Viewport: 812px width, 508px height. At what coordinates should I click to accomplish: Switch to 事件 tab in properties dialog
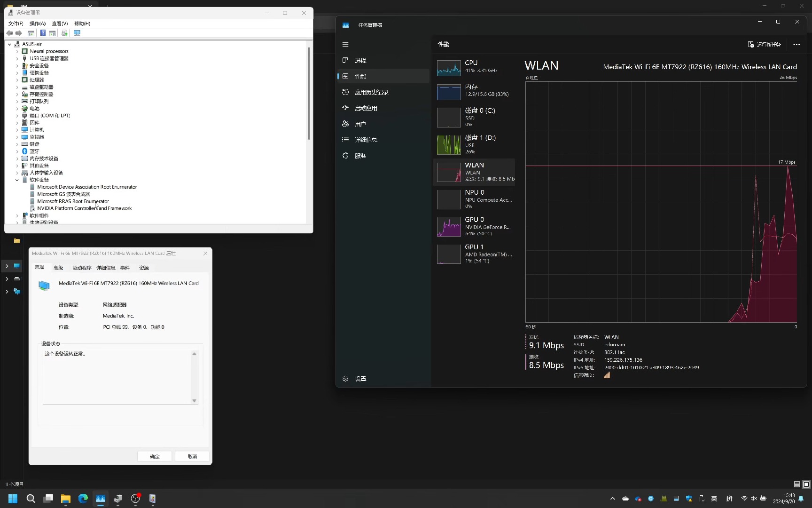[125, 268]
